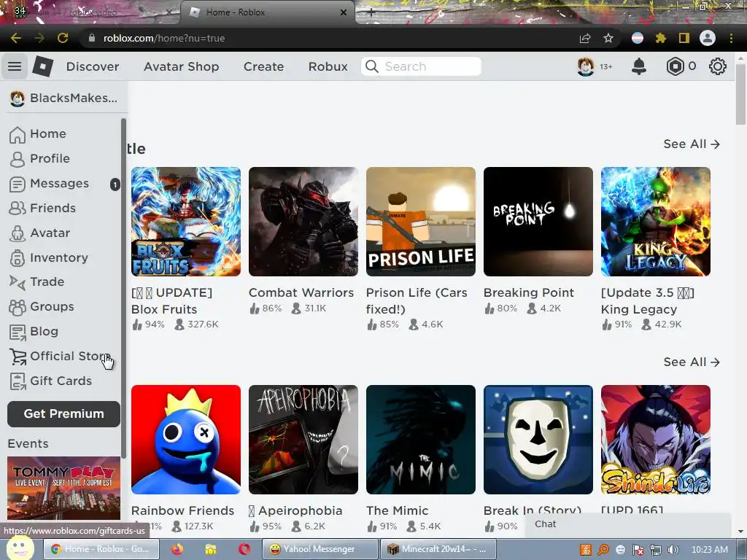The image size is (747, 560).
Task: Open the Avatar Shop tab
Action: coord(182,66)
